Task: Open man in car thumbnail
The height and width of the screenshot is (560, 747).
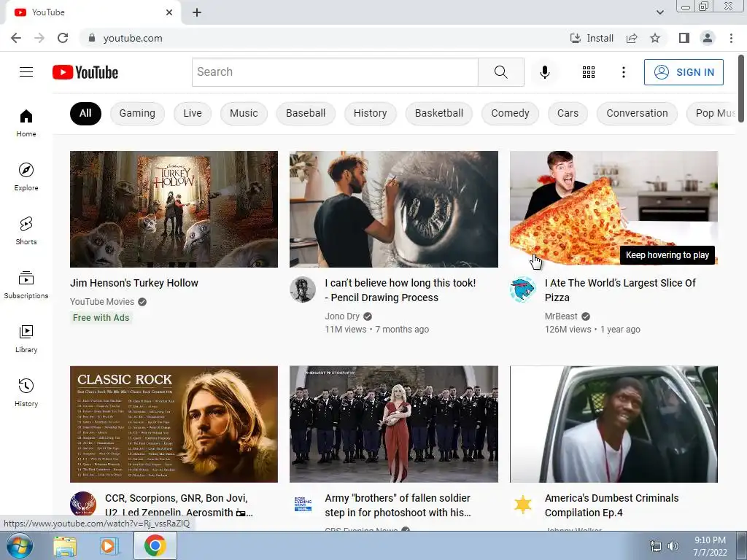Action: coord(614,424)
